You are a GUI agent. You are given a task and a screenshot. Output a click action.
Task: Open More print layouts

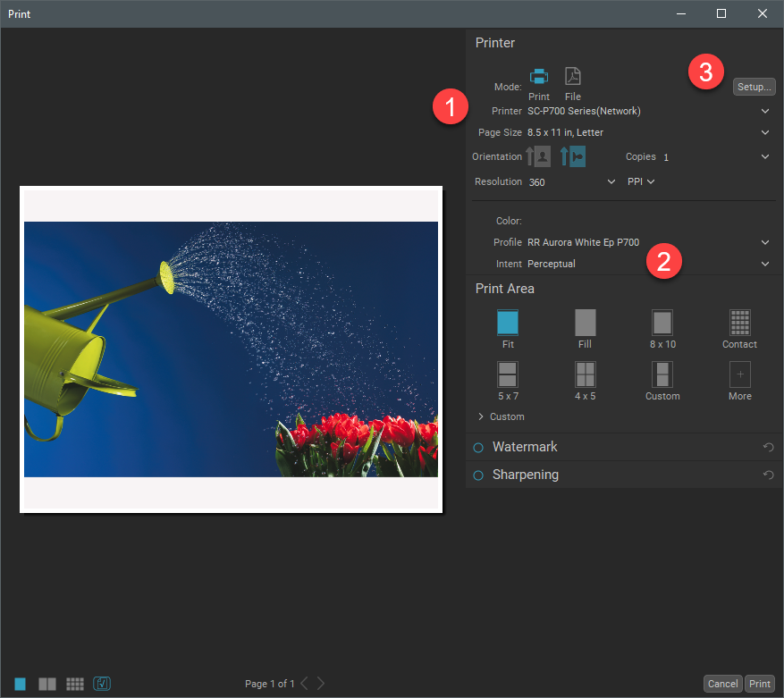(739, 374)
